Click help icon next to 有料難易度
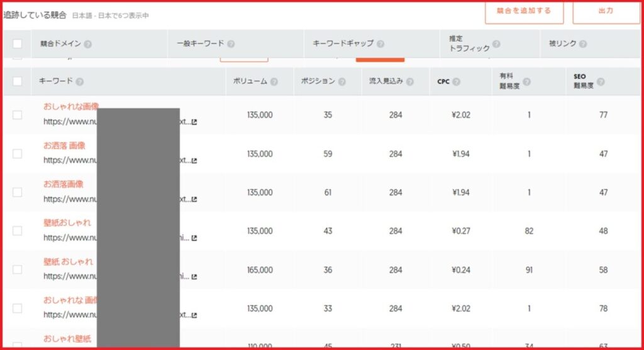The image size is (644, 350). pyautogui.click(x=526, y=81)
